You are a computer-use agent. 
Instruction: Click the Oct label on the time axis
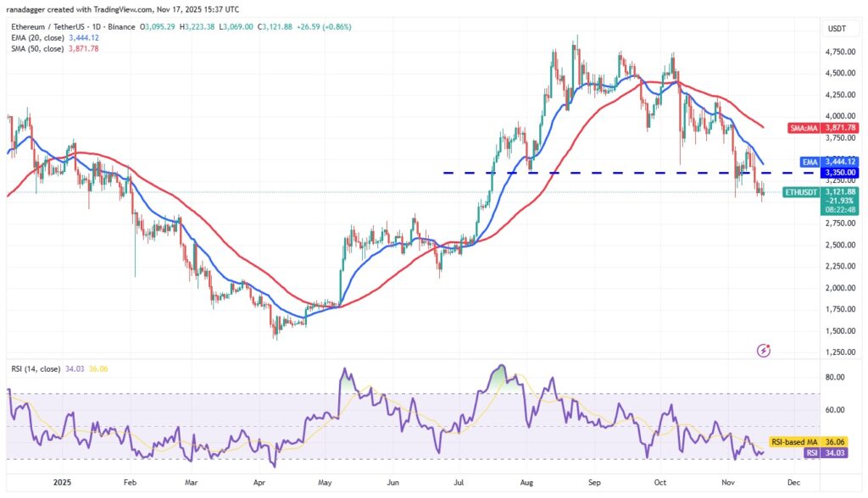click(662, 481)
